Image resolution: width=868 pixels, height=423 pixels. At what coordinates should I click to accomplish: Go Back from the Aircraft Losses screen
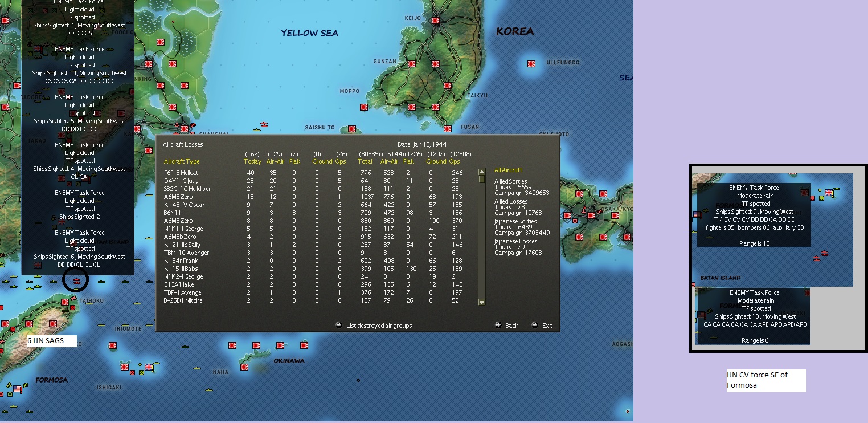507,326
